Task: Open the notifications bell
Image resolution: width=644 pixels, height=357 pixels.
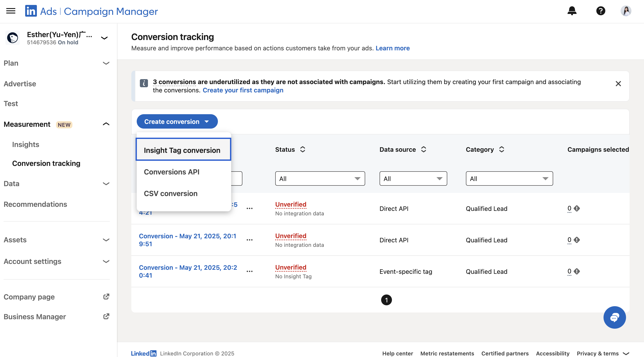Action: (x=572, y=11)
